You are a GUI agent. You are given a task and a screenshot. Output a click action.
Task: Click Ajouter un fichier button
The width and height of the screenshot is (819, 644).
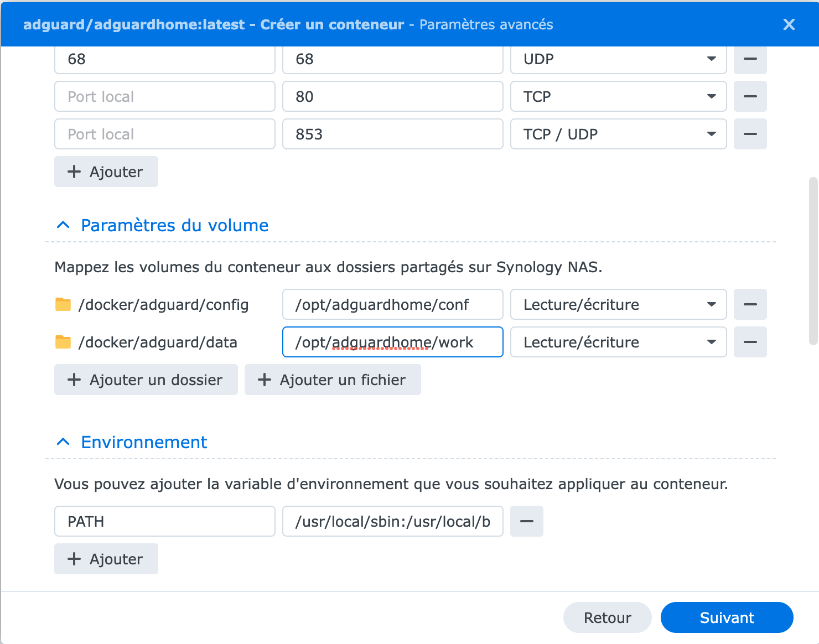coord(333,380)
